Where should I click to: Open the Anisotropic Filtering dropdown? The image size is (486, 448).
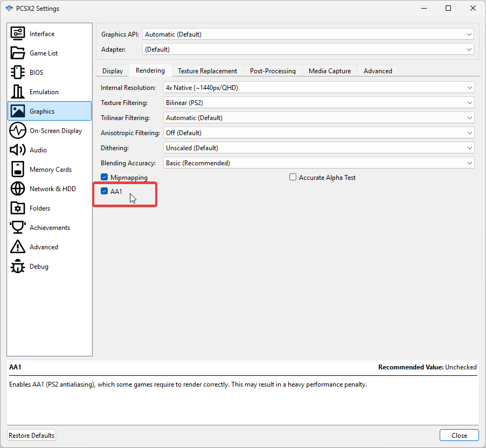coord(318,133)
